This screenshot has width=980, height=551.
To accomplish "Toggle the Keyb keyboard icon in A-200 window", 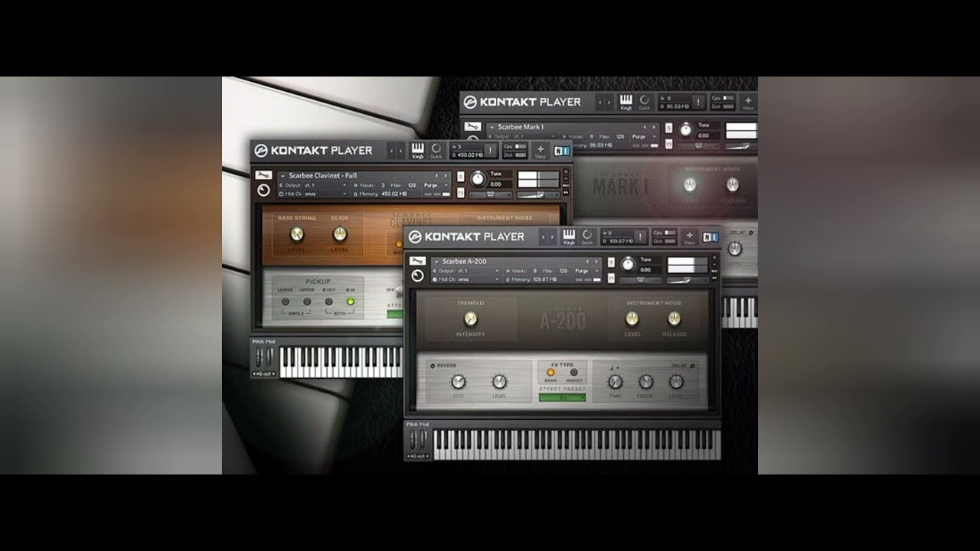I will (569, 237).
